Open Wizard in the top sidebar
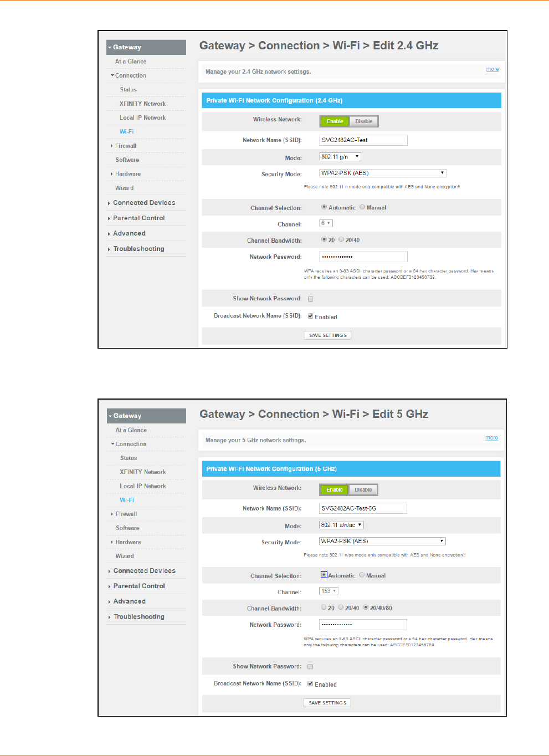 (x=125, y=188)
